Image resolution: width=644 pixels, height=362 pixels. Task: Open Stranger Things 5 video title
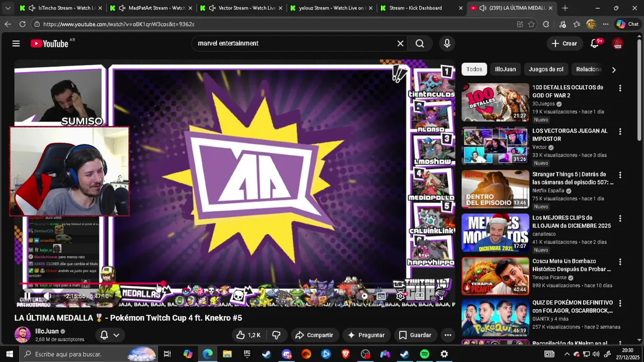pyautogui.click(x=573, y=178)
